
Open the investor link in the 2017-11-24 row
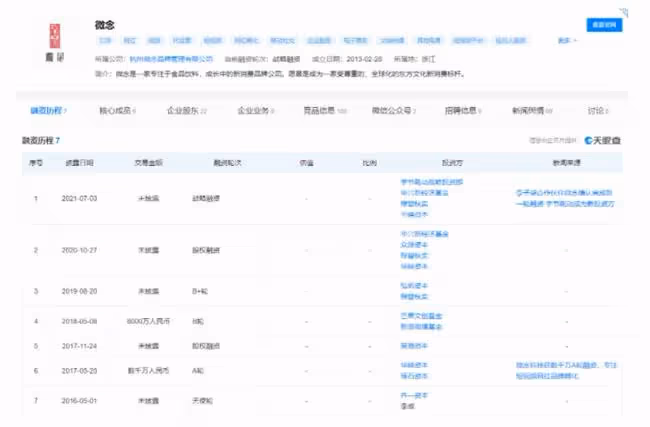tap(414, 346)
